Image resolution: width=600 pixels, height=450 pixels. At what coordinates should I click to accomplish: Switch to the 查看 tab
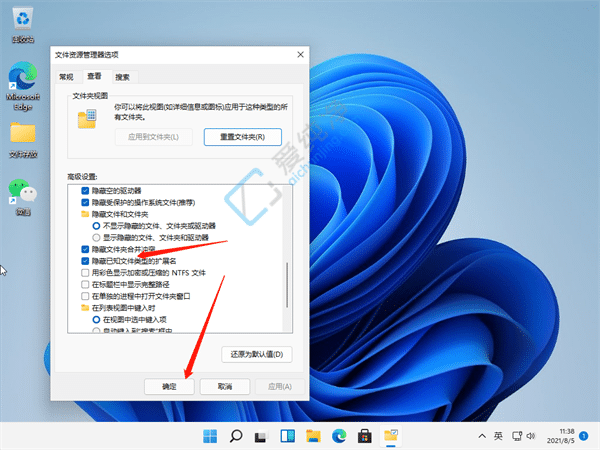click(94, 76)
